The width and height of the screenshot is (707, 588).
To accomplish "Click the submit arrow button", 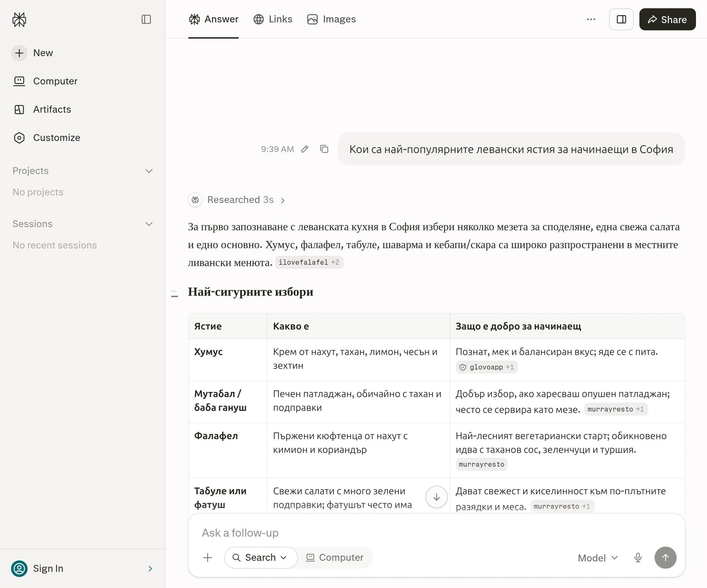I will [666, 558].
